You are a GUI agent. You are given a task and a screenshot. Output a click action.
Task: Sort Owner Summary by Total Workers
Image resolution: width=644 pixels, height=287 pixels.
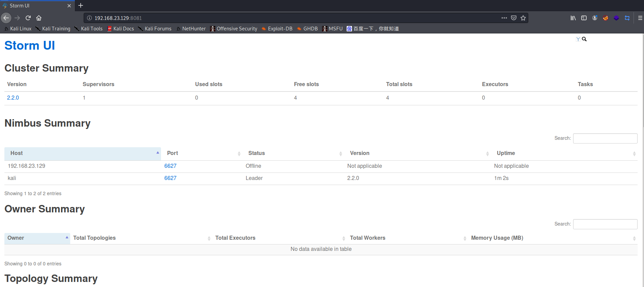pyautogui.click(x=407, y=238)
